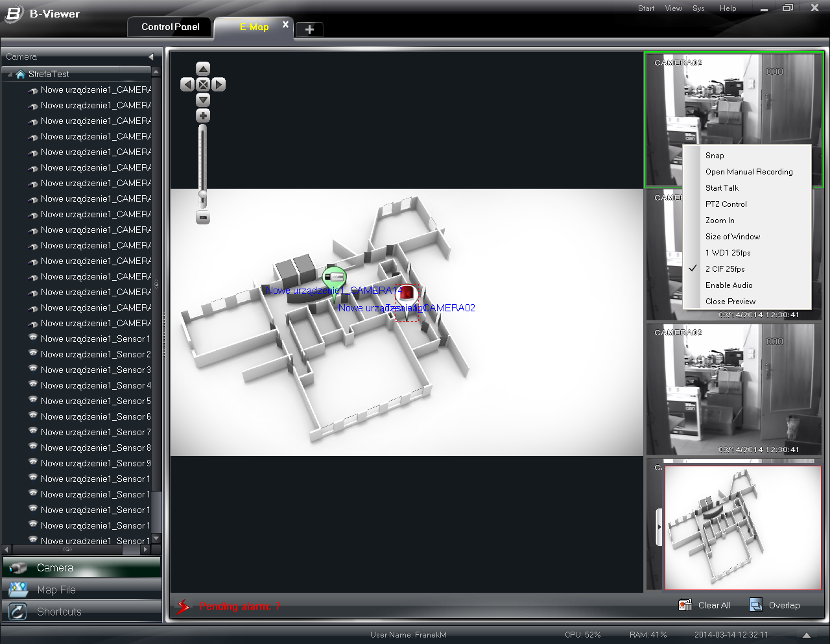Click the Sensor 5 detector icon
Image resolution: width=830 pixels, height=644 pixels.
pos(32,400)
